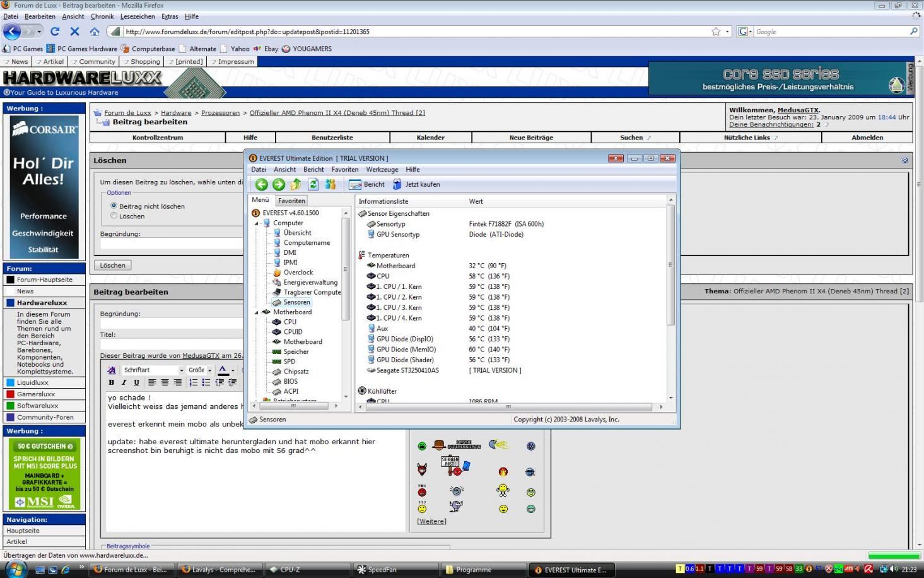924x578 pixels.
Task: Open Kontrollzentrum forum link
Action: pos(158,138)
